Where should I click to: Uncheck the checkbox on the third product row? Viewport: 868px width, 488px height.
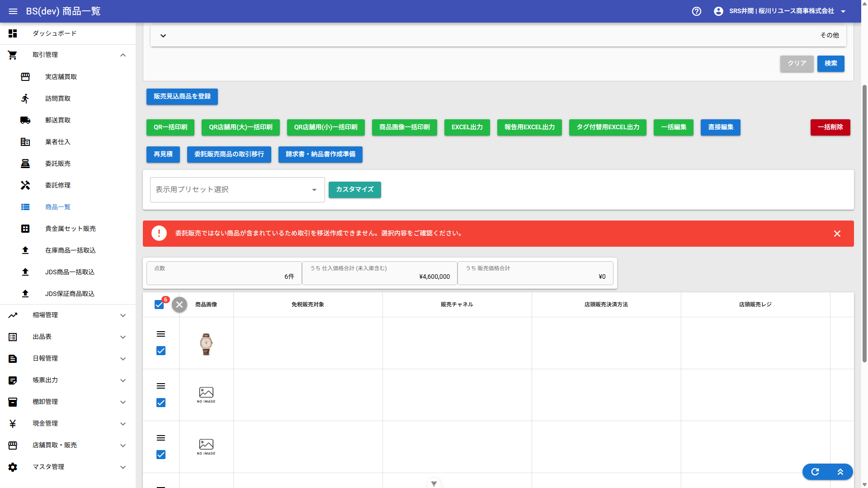point(161,455)
